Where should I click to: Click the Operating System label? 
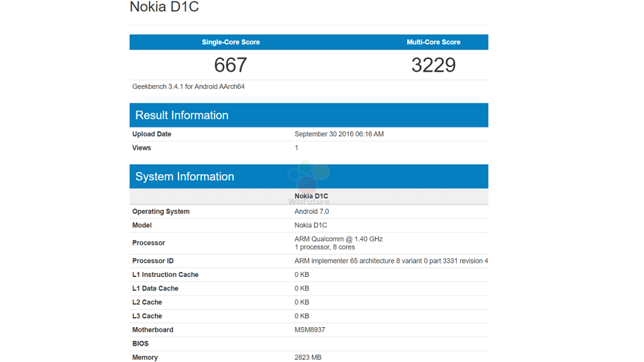pos(161,211)
